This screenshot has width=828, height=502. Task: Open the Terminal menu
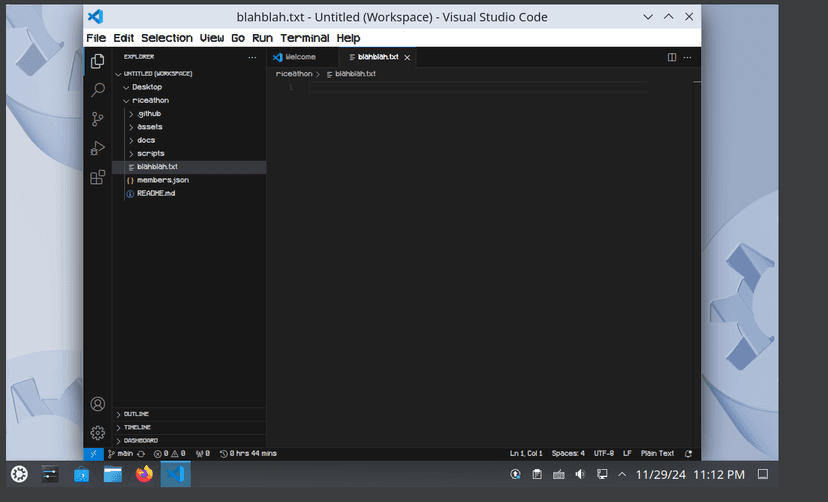tap(304, 38)
